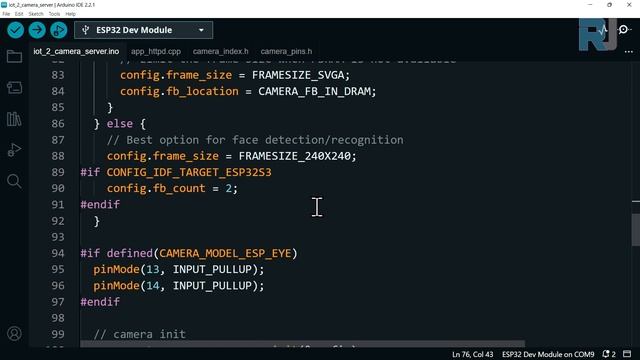Screen dimensions: 640x360
Task: Click the '// camera init' comment on line 99
Action: 140,334
